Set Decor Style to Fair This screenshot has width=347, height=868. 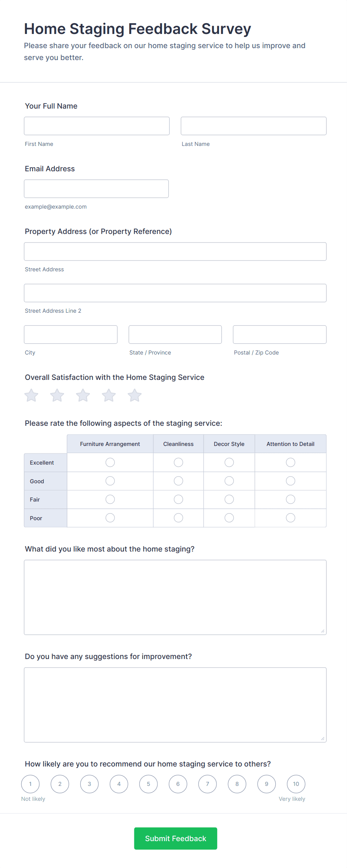[x=229, y=499]
